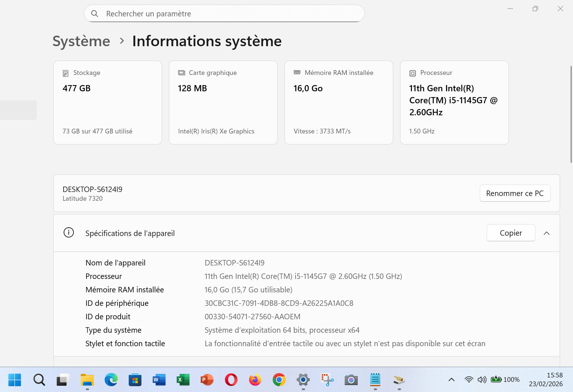The image size is (573, 392).
Task: Copy device specifications with Copier button
Action: coord(510,233)
